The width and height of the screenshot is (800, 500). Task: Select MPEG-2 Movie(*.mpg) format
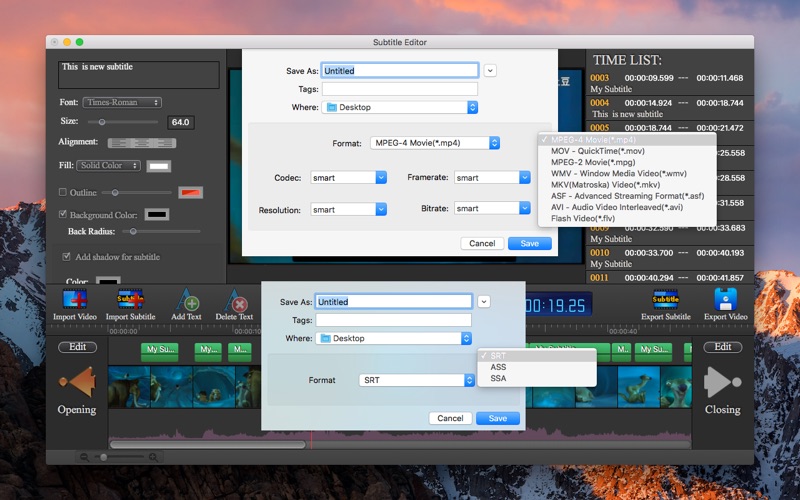627,162
